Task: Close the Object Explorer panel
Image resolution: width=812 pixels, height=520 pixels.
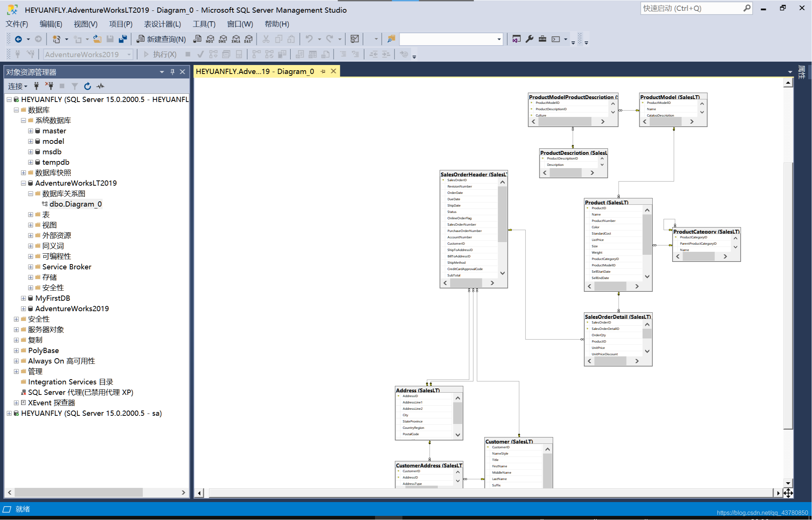Action: point(182,72)
